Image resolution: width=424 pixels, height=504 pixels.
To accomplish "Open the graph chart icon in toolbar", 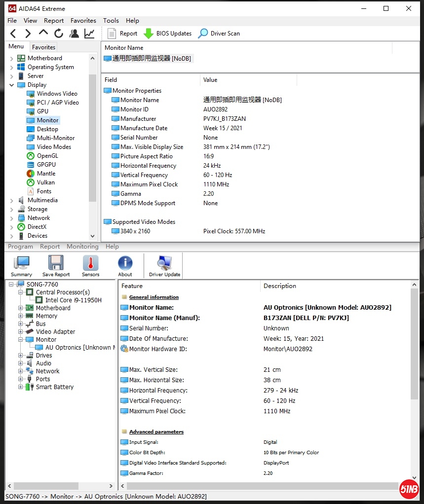I will pyautogui.click(x=89, y=34).
